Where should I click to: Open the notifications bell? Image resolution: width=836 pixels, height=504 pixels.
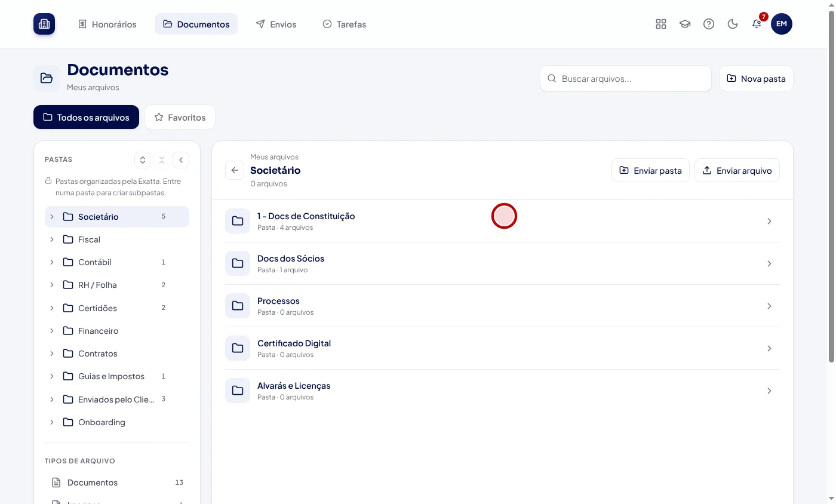pyautogui.click(x=757, y=24)
